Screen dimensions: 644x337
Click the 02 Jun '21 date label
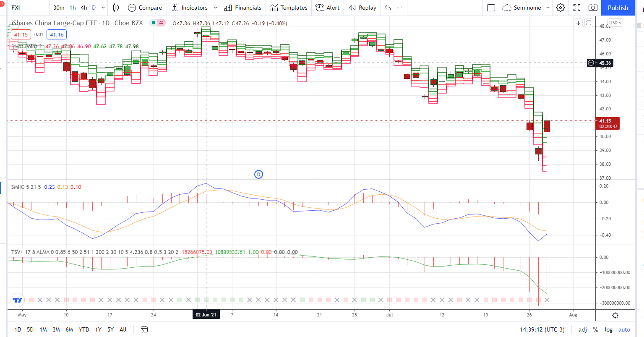(x=206, y=315)
